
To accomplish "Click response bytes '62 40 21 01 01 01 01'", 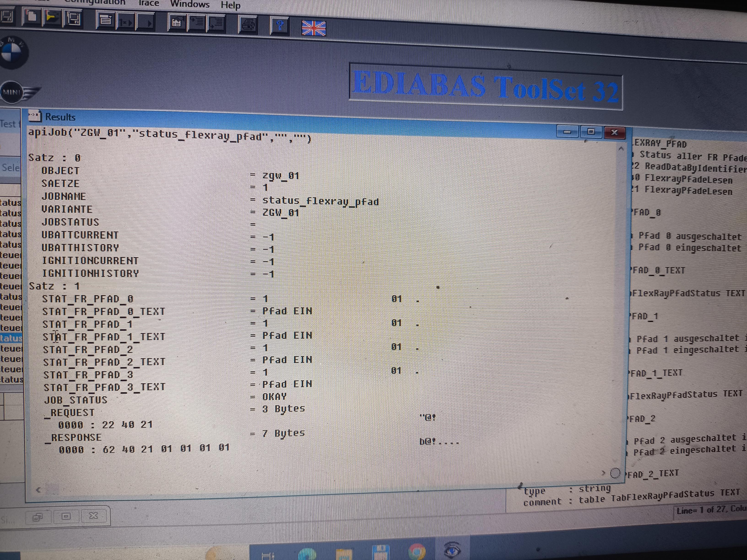I will 166,449.
